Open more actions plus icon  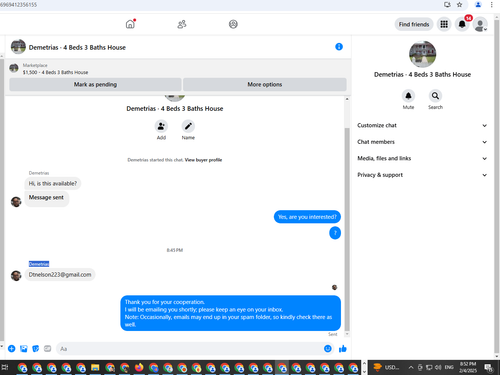(x=12, y=349)
